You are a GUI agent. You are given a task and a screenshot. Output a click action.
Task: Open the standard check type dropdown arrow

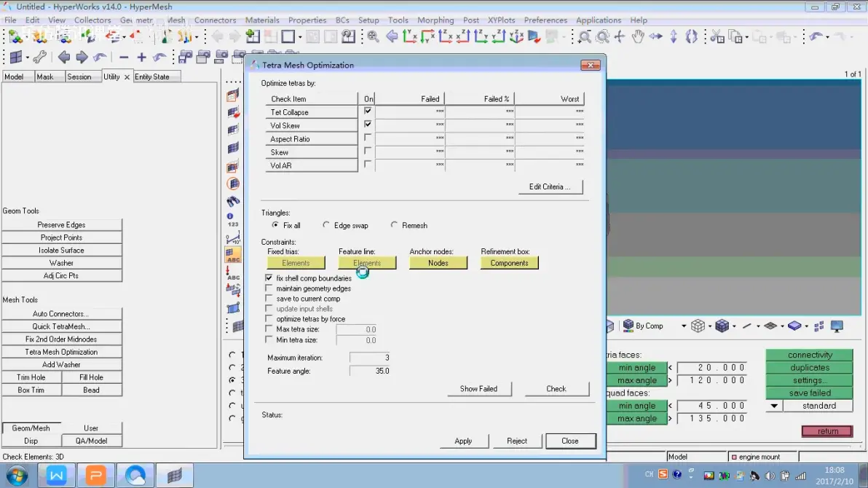pos(774,406)
